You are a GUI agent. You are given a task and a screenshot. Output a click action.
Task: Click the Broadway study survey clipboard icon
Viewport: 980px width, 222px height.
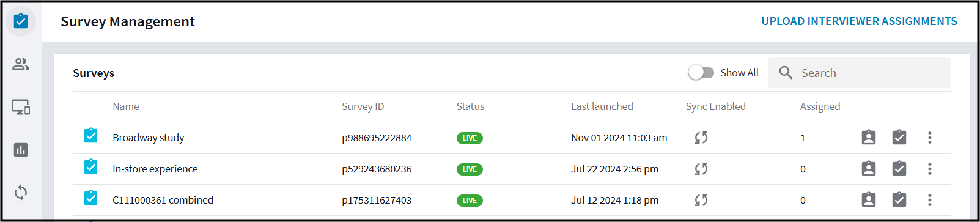90,135
